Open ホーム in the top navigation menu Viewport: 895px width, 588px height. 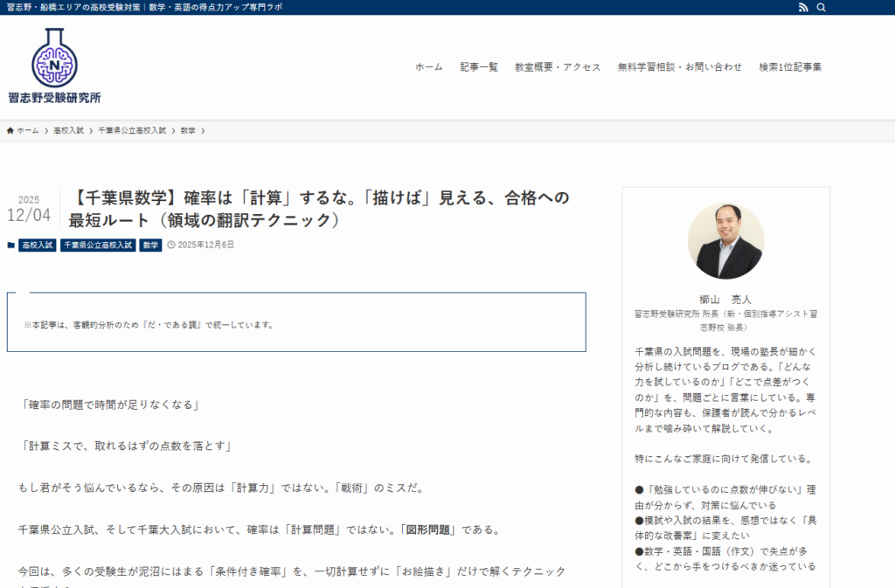428,67
